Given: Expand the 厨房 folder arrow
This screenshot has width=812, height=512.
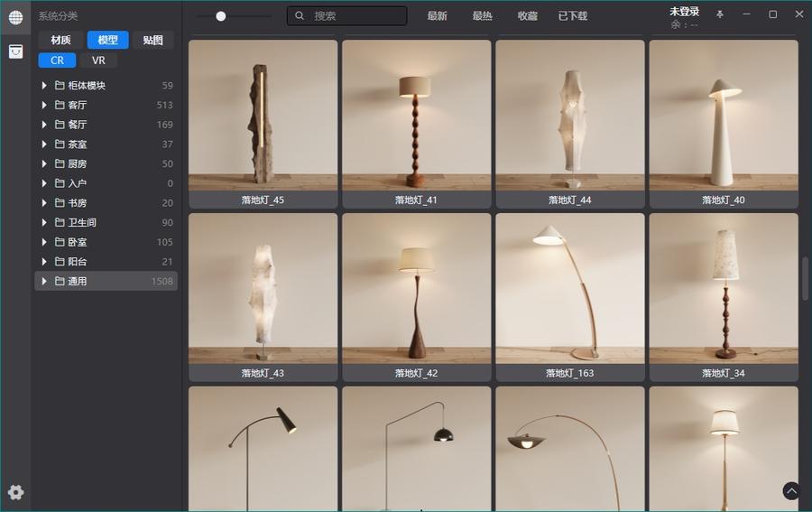Looking at the screenshot, I should tap(44, 163).
